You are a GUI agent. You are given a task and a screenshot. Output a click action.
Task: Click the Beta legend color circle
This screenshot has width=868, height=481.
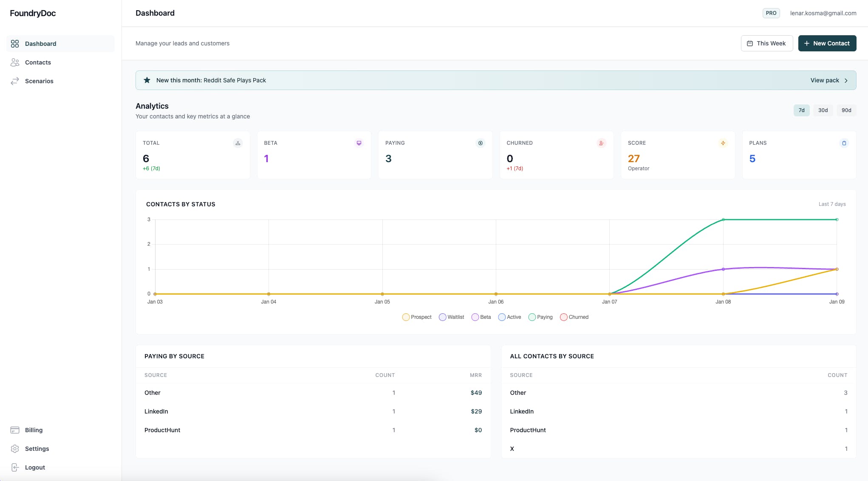coord(475,317)
